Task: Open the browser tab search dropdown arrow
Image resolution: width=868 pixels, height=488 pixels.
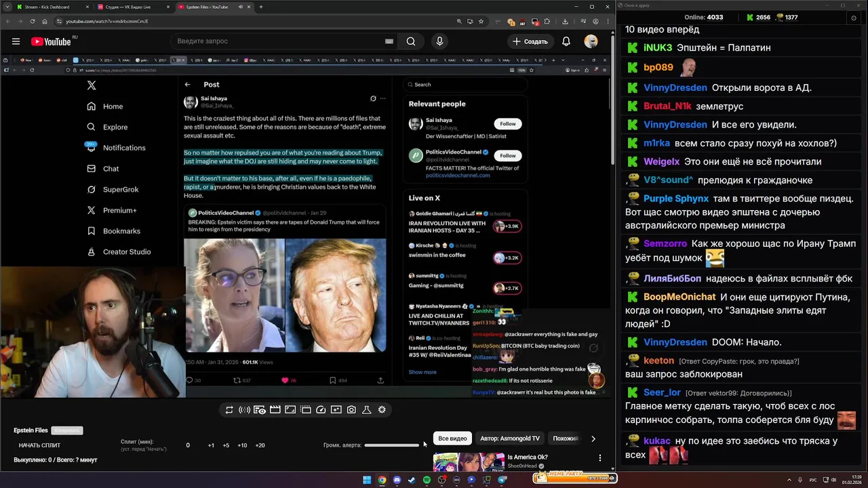Action: pyautogui.click(x=8, y=7)
